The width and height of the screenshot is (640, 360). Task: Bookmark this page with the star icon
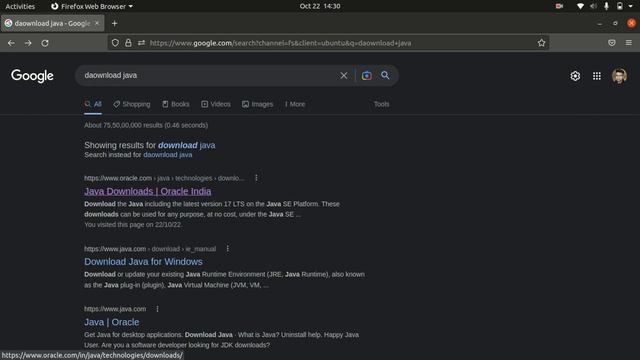click(541, 43)
